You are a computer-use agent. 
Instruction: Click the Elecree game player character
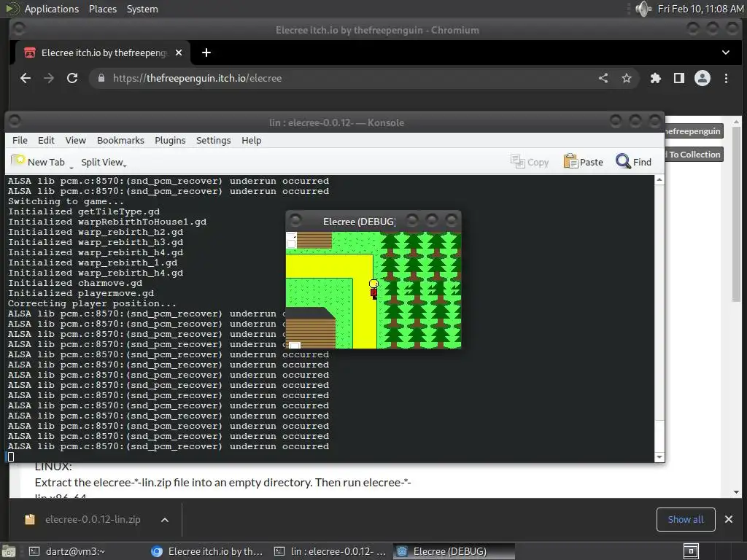point(374,289)
